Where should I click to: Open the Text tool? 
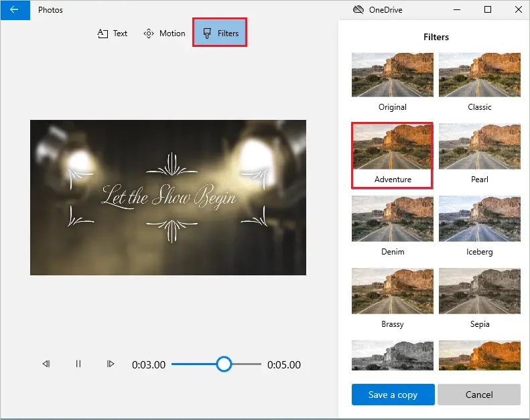[112, 33]
